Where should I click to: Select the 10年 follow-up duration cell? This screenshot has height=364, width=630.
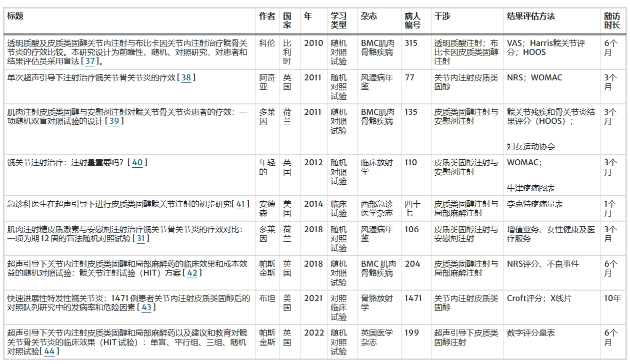click(612, 299)
